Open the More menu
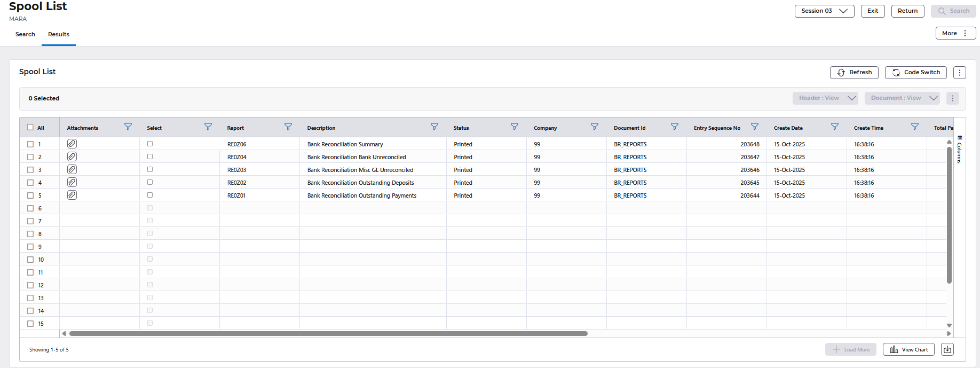Image resolution: width=980 pixels, height=368 pixels. pos(955,33)
